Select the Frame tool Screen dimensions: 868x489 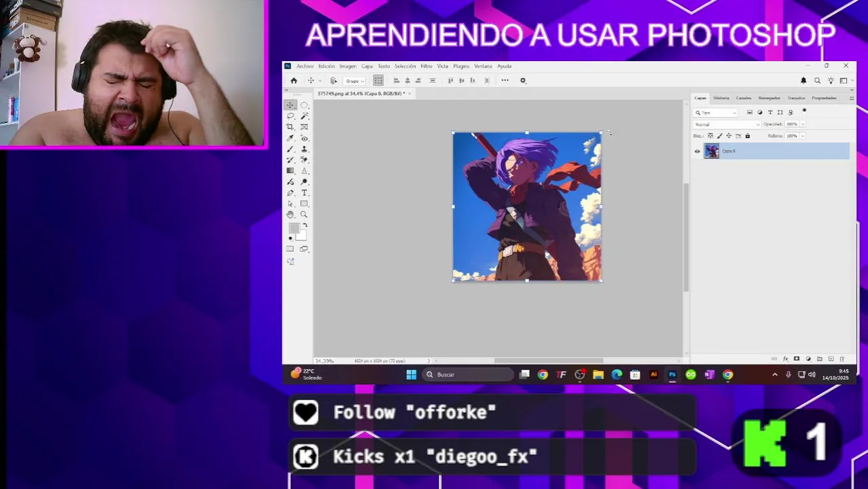[304, 127]
